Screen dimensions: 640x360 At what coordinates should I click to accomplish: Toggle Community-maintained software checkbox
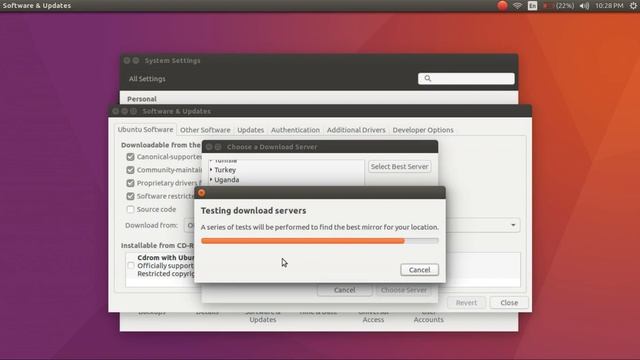[130, 170]
